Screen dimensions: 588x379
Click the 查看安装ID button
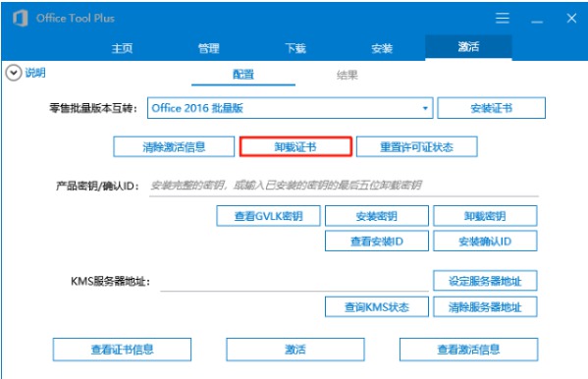[x=377, y=241]
